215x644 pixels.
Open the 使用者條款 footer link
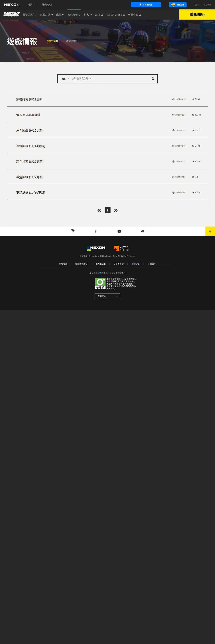(x=119, y=264)
